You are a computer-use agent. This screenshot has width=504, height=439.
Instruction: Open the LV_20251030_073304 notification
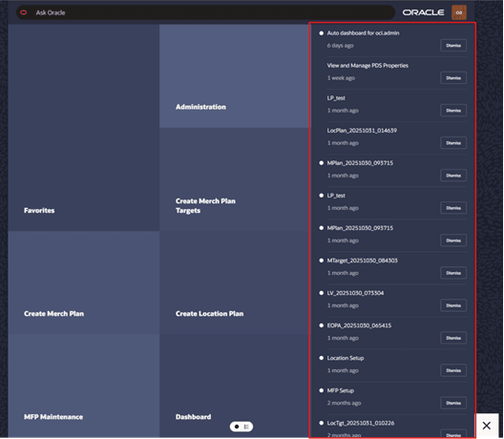pos(355,293)
